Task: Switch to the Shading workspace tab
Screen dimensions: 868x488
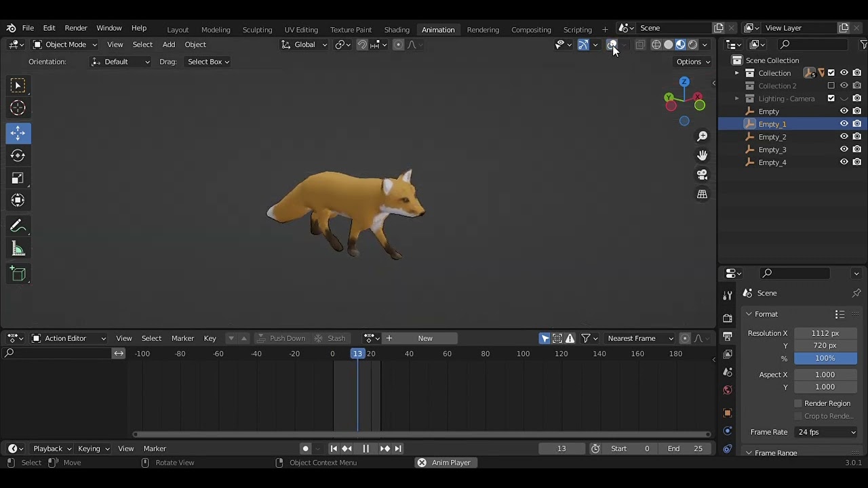Action: 397,30
